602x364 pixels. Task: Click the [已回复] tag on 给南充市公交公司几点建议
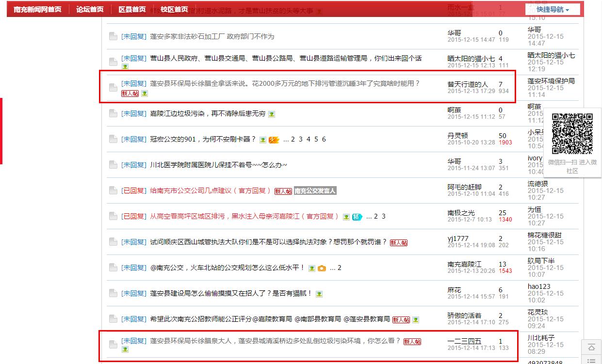[x=133, y=191]
